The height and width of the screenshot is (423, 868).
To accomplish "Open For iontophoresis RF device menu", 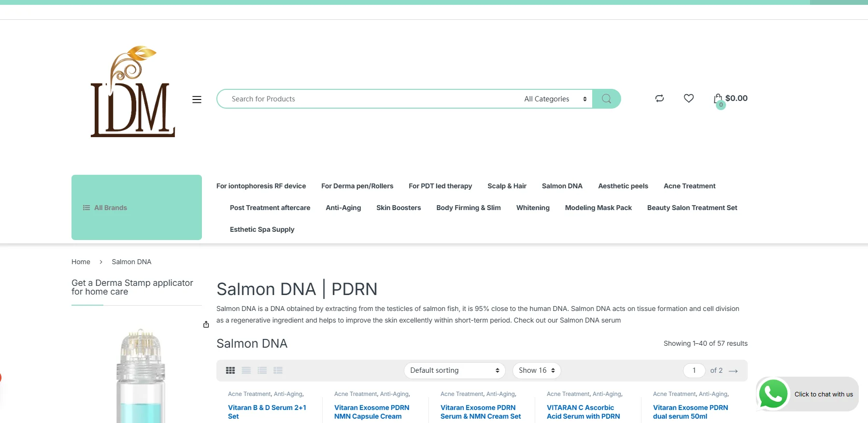I will point(261,186).
